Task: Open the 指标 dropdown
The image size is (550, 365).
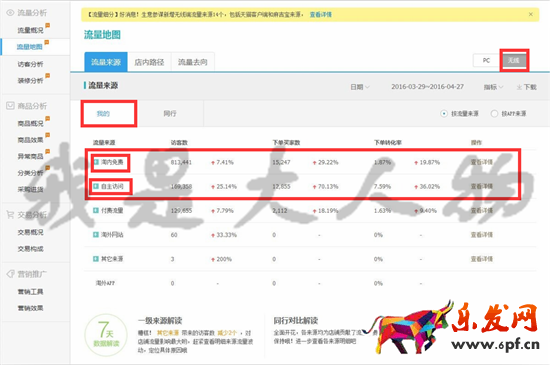Action: [x=494, y=87]
